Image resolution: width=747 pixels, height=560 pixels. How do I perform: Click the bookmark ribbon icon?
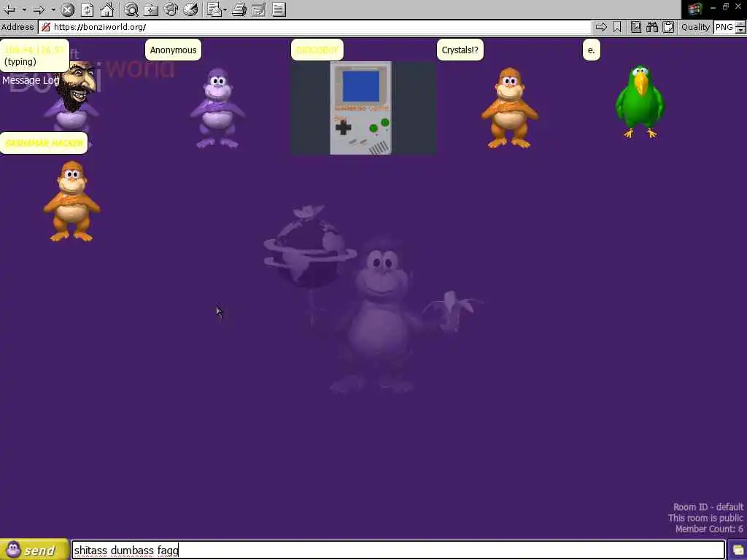click(x=617, y=27)
